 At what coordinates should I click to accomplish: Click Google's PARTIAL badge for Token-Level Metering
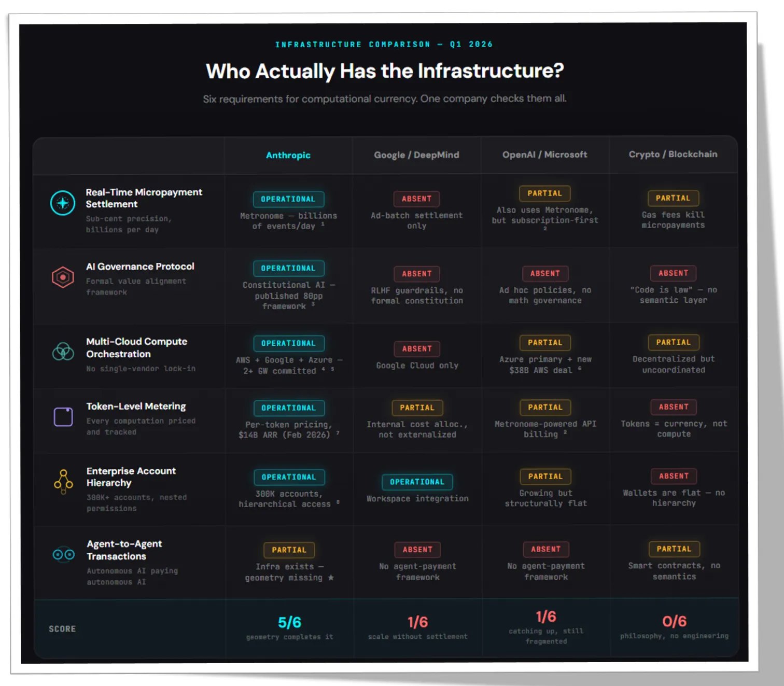click(x=417, y=408)
